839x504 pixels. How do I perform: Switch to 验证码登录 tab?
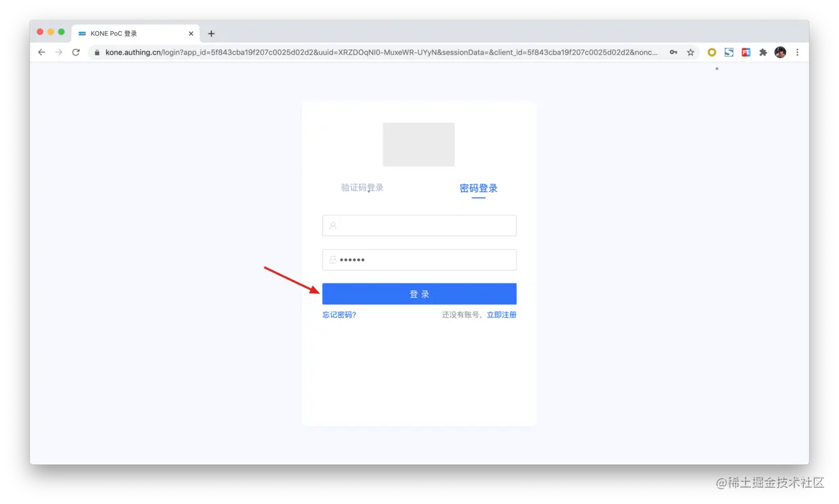pyautogui.click(x=362, y=187)
